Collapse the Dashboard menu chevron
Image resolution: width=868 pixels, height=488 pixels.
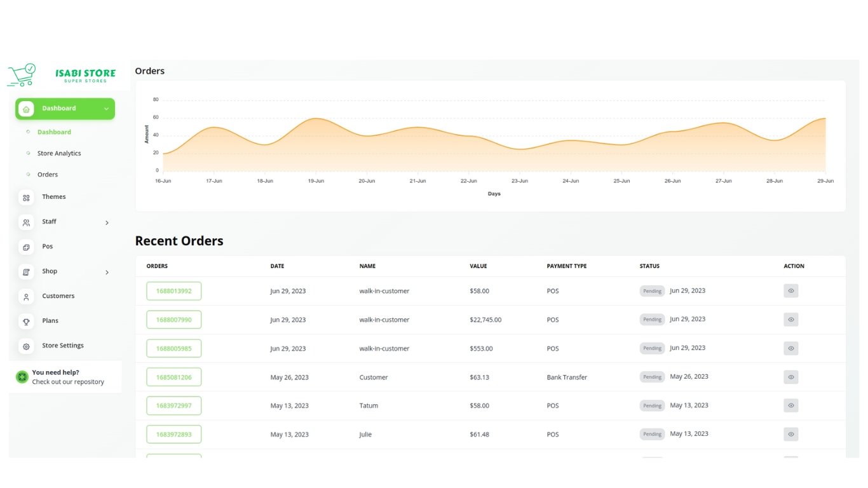point(106,109)
